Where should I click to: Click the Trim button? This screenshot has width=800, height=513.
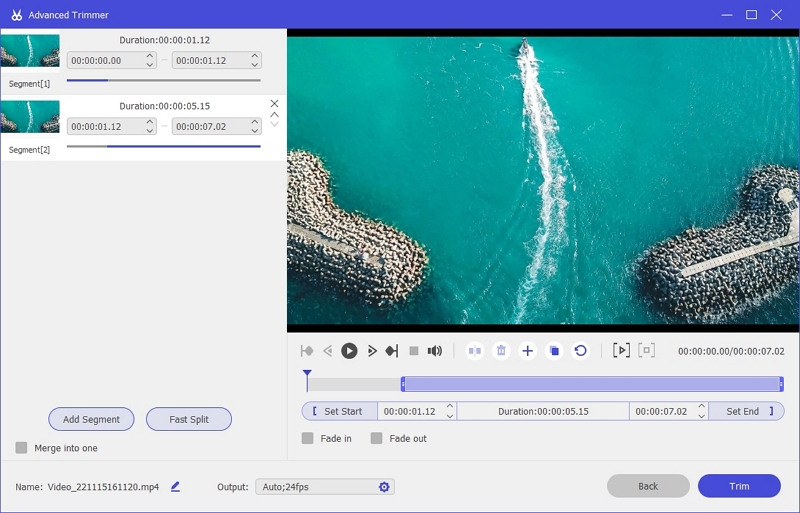[x=739, y=486]
